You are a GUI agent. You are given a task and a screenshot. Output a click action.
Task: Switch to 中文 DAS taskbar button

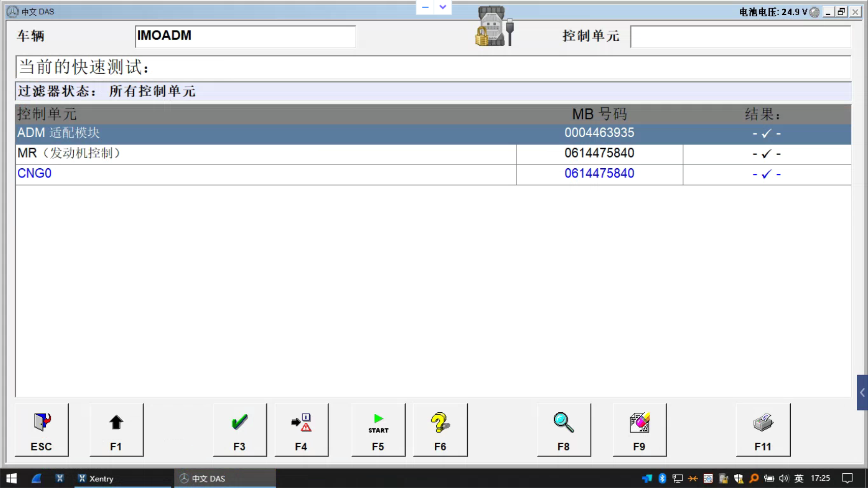225,478
